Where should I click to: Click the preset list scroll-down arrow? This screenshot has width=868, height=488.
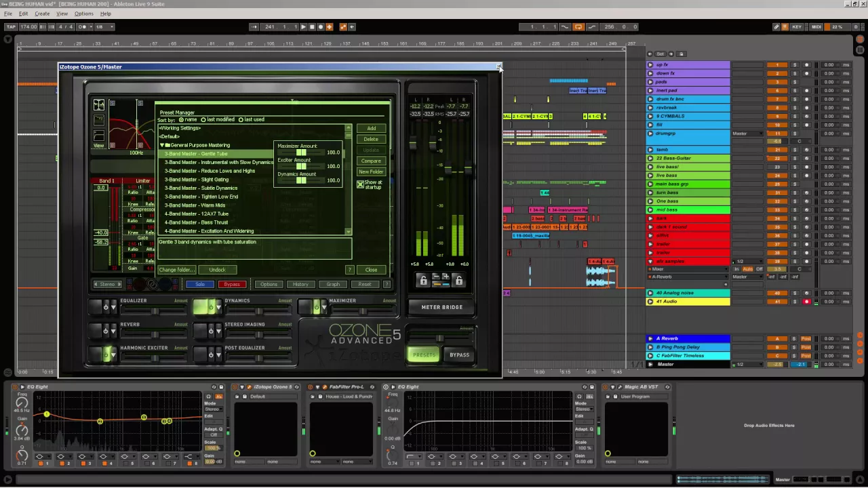click(349, 232)
